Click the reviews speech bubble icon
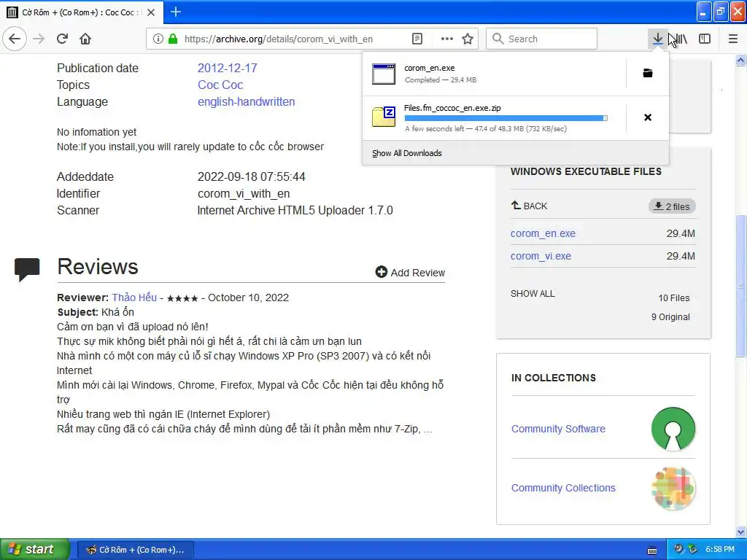The width and height of the screenshot is (747, 560). click(27, 270)
